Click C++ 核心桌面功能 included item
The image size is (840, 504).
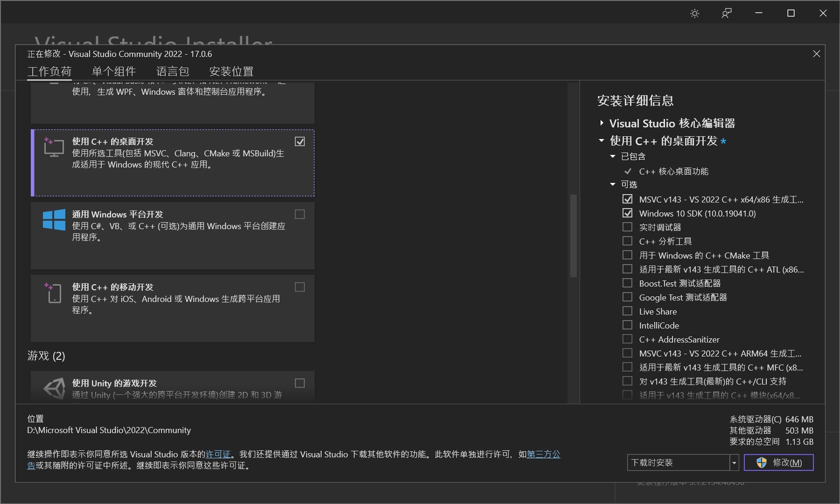pyautogui.click(x=673, y=171)
